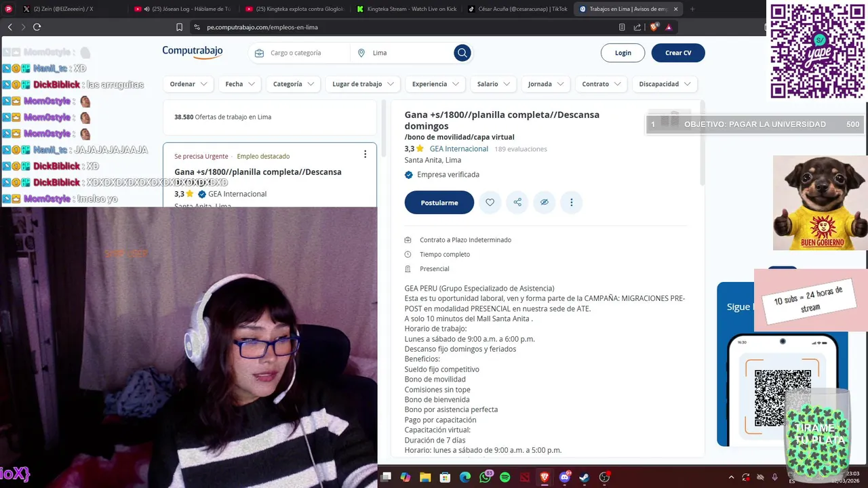Open three-dot menu on job list card

(x=365, y=155)
